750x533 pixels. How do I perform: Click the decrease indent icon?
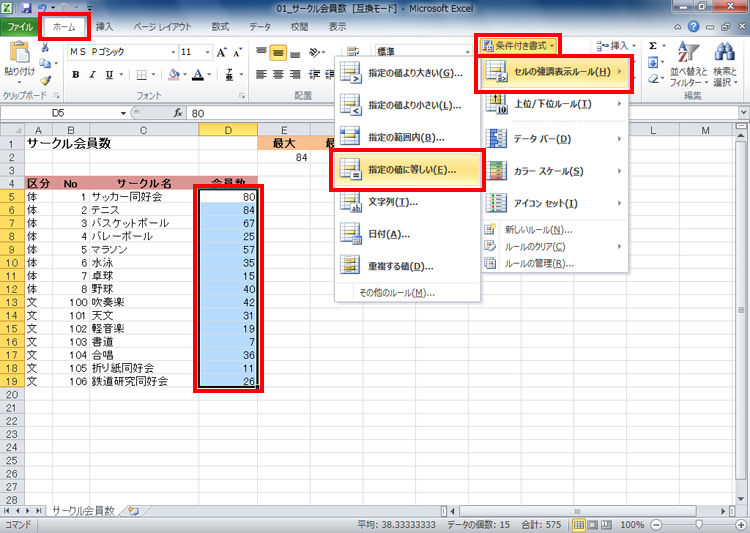coord(314,75)
